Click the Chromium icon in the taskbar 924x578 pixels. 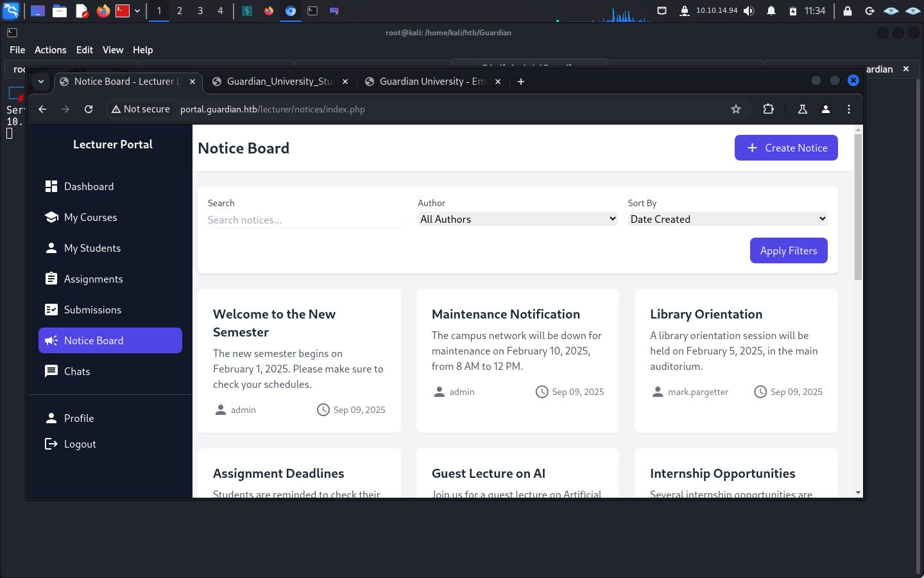point(291,11)
